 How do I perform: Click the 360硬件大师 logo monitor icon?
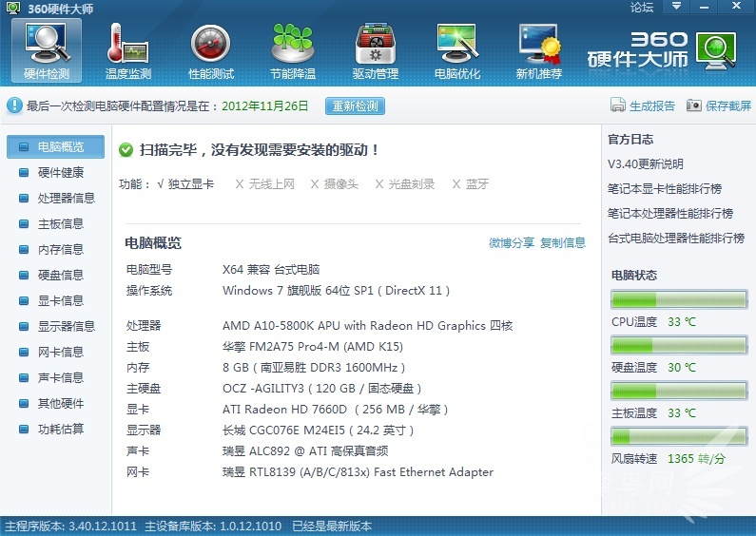[716, 51]
